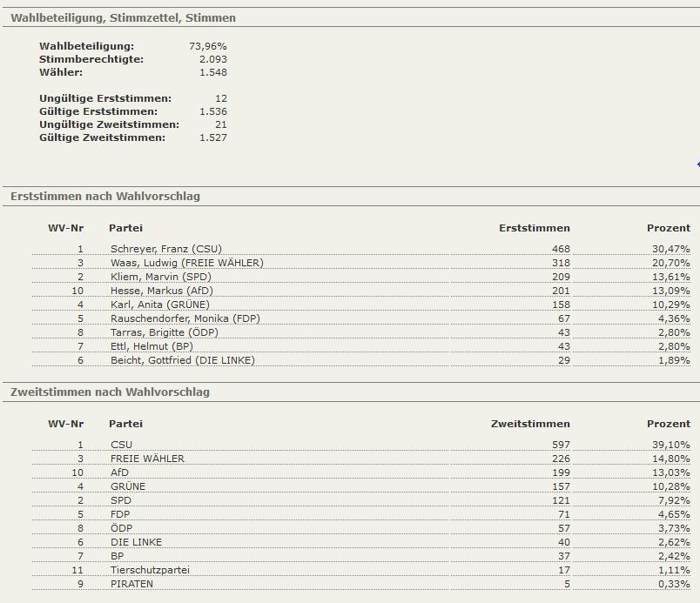The height and width of the screenshot is (603, 700).
Task: Select candidate "Hesse, Markus (AfD)"
Action: [162, 291]
